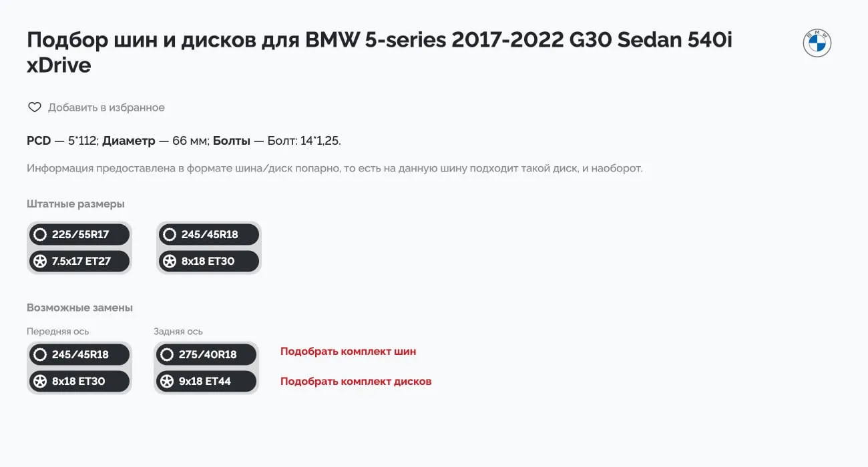
Task: Choose the 275/40R18 rear axle tire
Action: [206, 354]
